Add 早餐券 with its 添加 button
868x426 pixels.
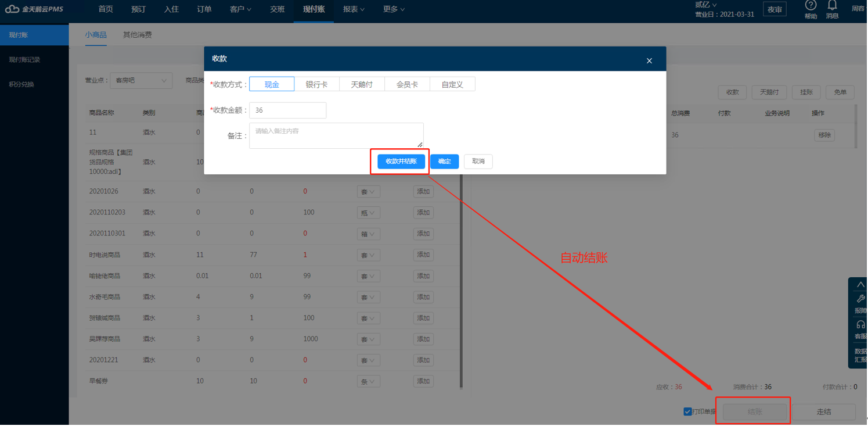click(x=423, y=381)
